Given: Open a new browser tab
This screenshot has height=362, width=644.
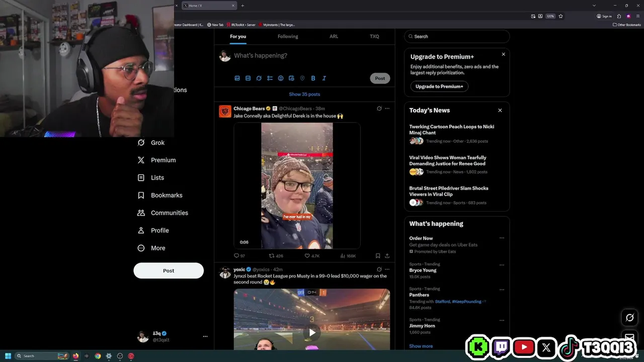Looking at the screenshot, I should point(243,6).
